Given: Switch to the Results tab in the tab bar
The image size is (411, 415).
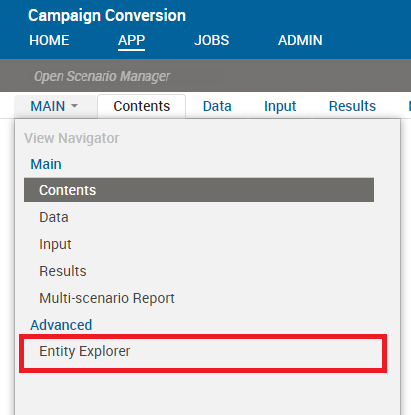Looking at the screenshot, I should (352, 106).
